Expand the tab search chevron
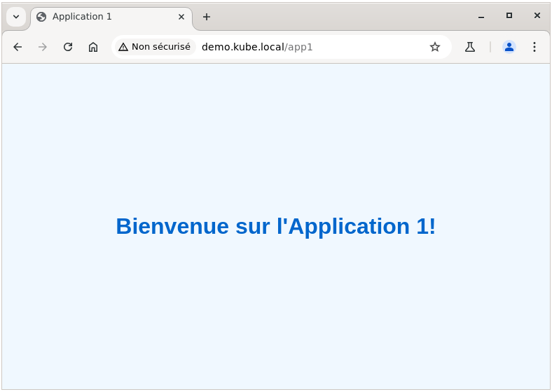 pyautogui.click(x=16, y=17)
